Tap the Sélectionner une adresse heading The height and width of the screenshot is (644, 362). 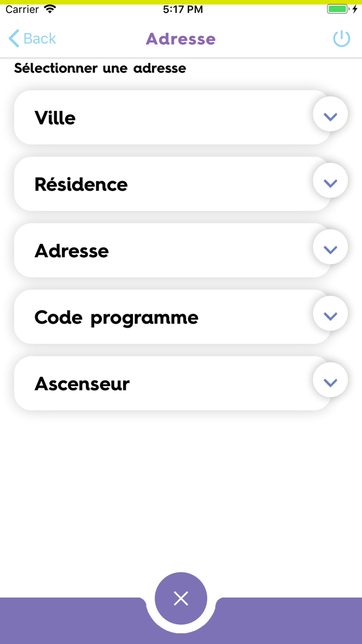coord(99,68)
